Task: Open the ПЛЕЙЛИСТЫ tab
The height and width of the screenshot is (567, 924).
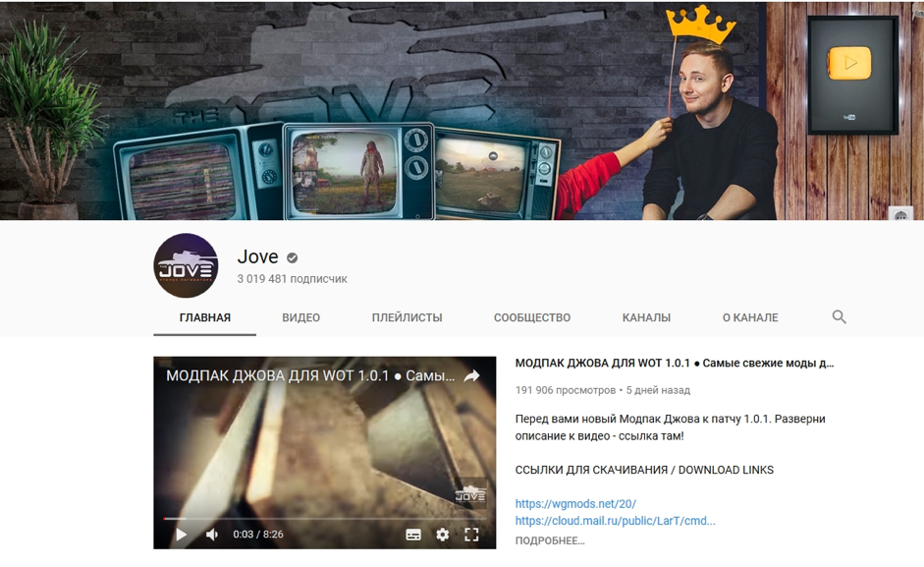Action: coord(408,317)
